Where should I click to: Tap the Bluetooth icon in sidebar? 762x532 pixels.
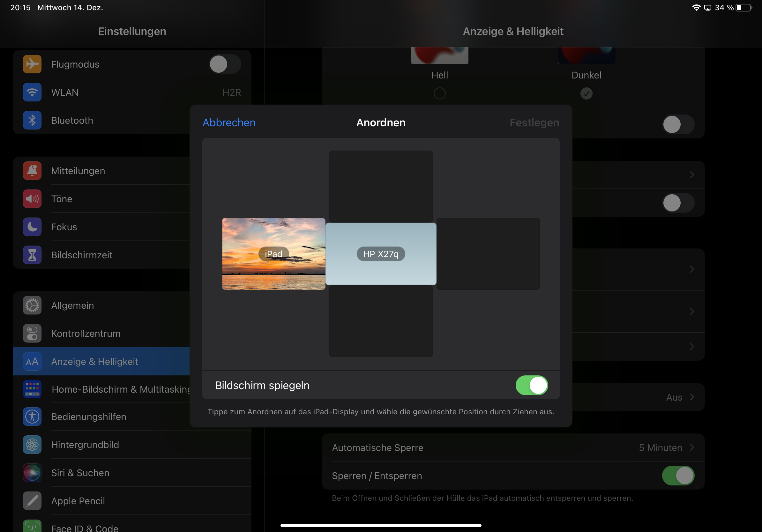[x=32, y=120]
